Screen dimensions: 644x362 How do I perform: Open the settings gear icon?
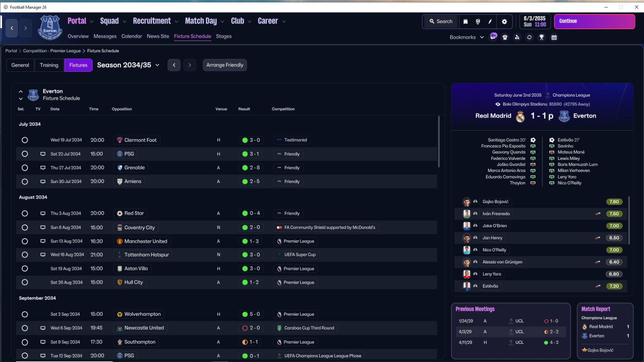tap(504, 22)
